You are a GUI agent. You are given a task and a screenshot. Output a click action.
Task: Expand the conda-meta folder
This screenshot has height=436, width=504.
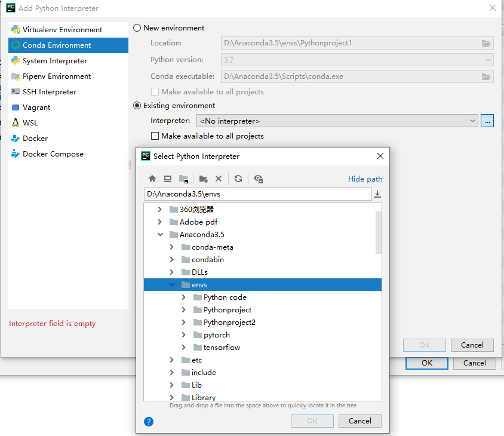point(171,247)
